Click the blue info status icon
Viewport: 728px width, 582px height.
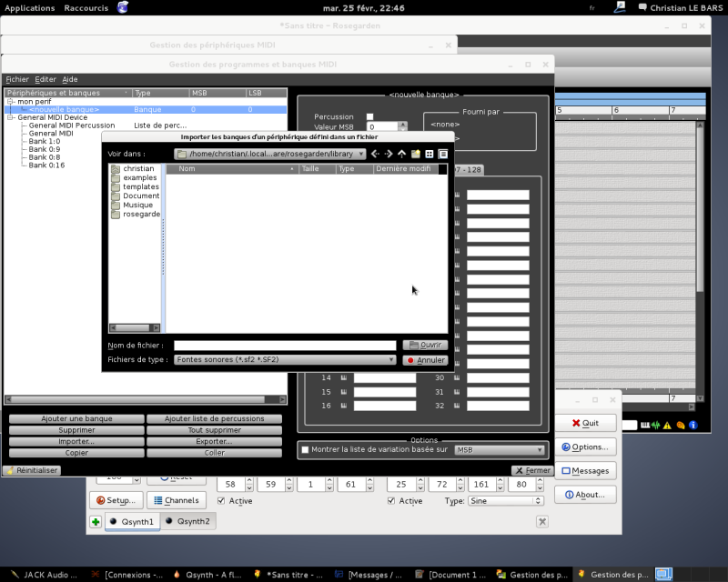click(693, 425)
